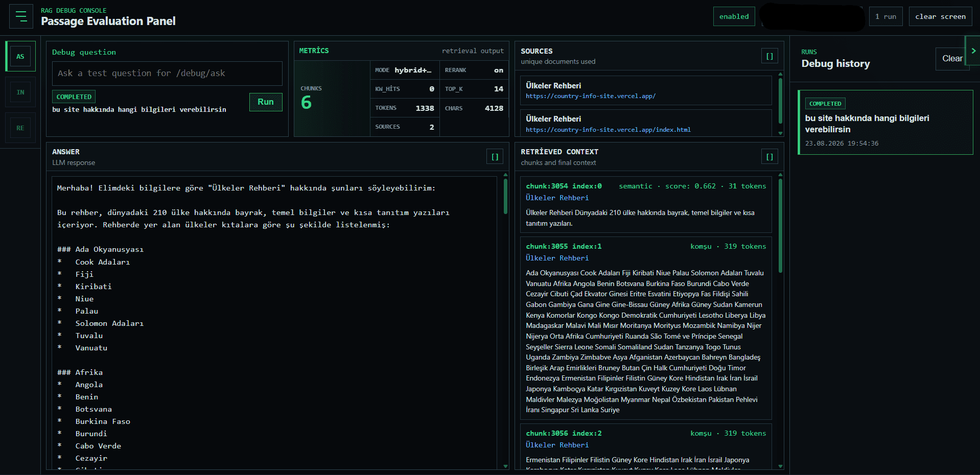Screen dimensions: 980x475
Task: Open the index.html source link
Action: 608,130
